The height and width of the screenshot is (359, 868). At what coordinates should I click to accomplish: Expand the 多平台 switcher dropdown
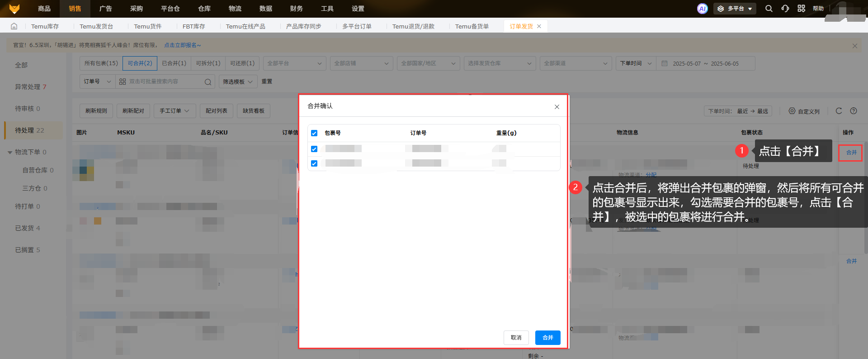coord(735,9)
